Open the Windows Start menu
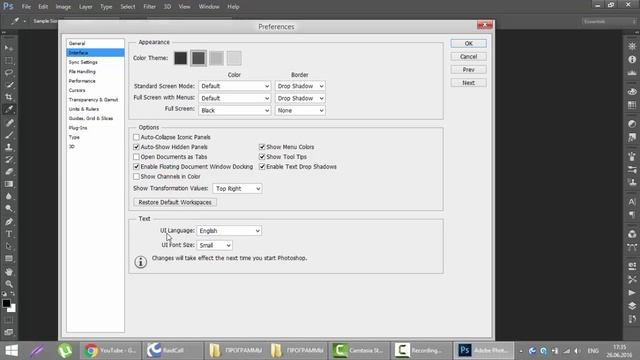Screen dimensions: 640x360 [x=11, y=350]
